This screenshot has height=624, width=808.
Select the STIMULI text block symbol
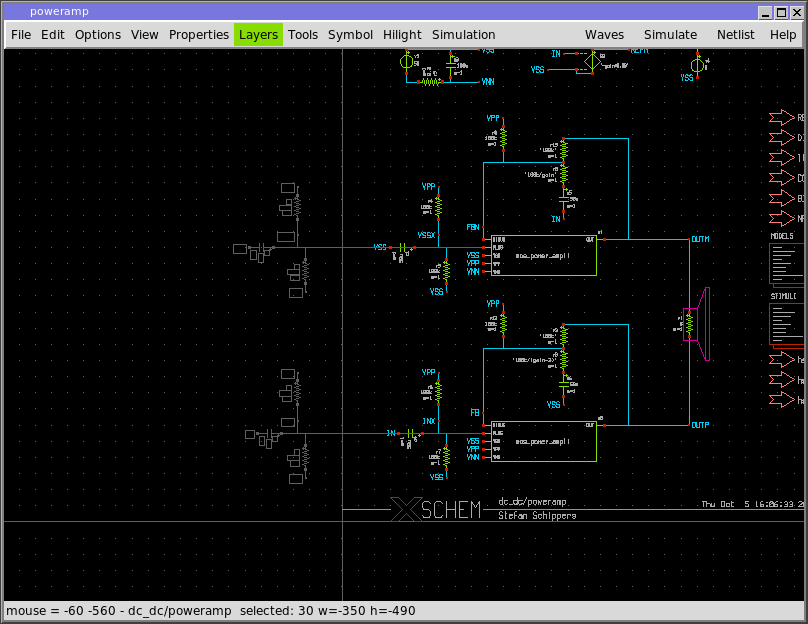point(786,322)
